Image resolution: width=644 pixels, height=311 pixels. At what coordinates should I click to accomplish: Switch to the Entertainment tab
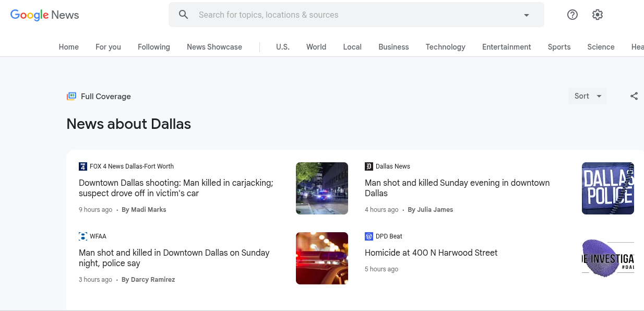506,47
